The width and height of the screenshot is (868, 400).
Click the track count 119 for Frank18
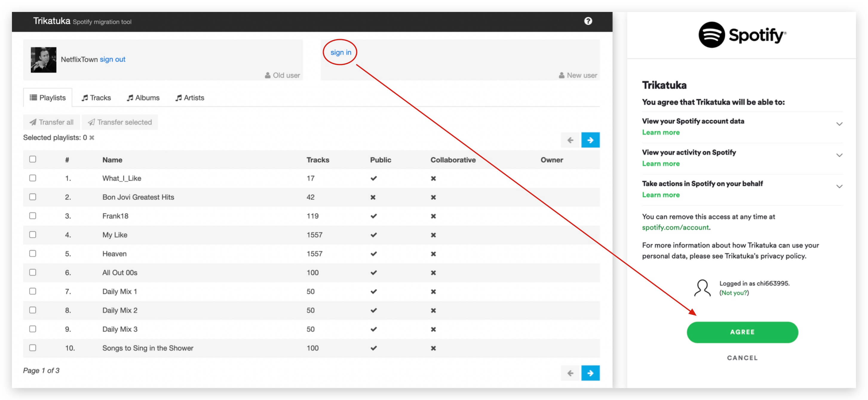pos(312,216)
